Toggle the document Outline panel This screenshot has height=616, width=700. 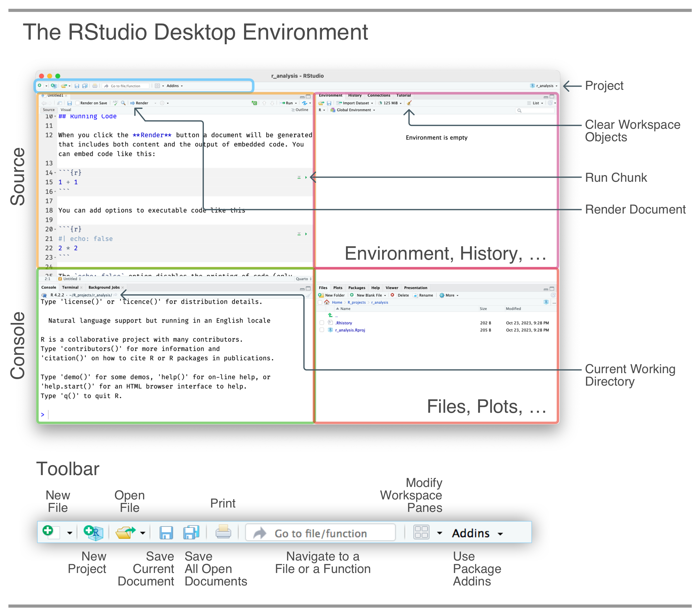(300, 110)
